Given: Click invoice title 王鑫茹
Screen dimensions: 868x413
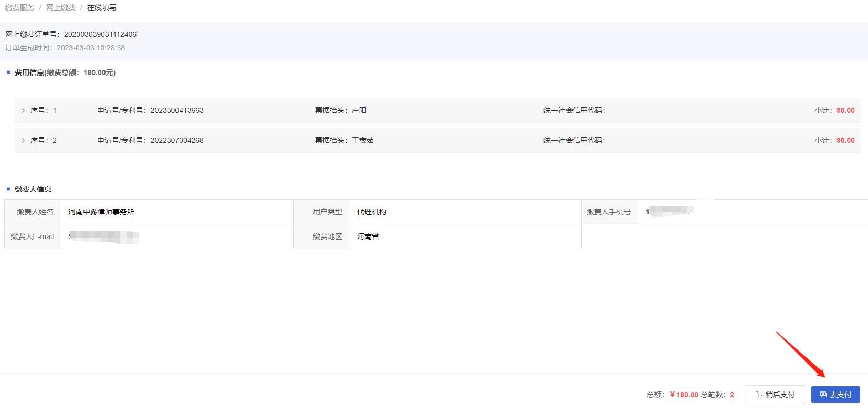Looking at the screenshot, I should 363,140.
